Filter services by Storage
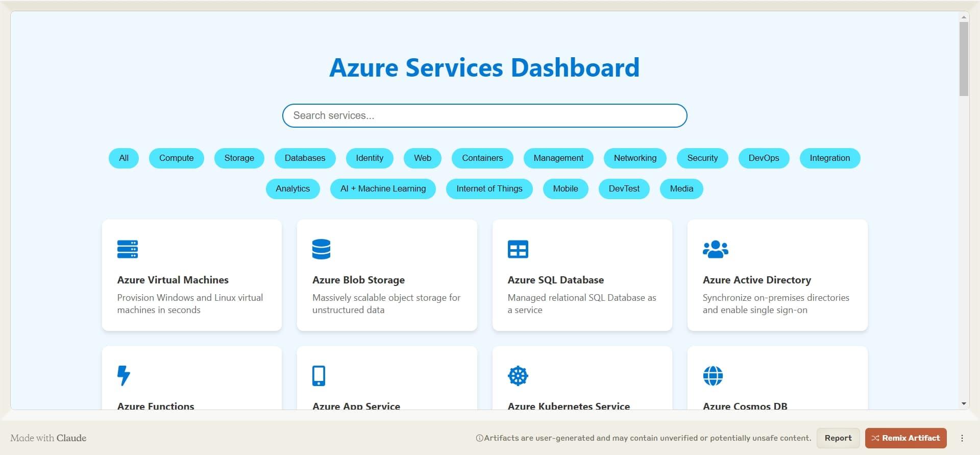The image size is (980, 455). [x=239, y=158]
